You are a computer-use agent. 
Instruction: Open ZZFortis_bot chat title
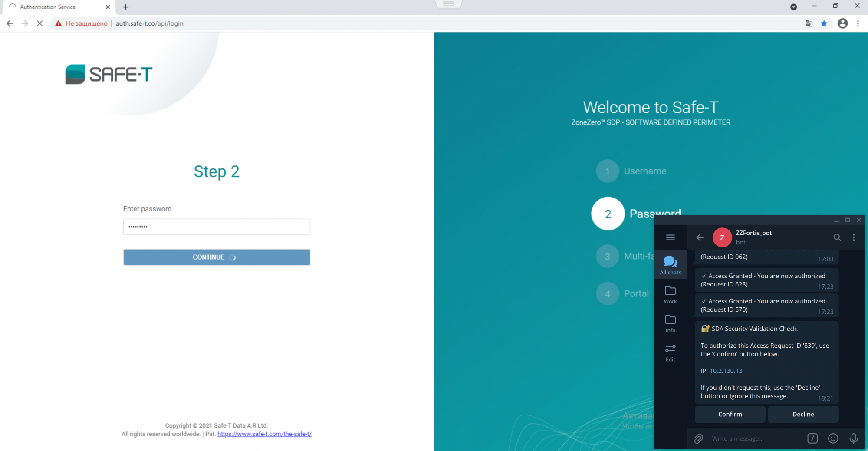coord(754,233)
